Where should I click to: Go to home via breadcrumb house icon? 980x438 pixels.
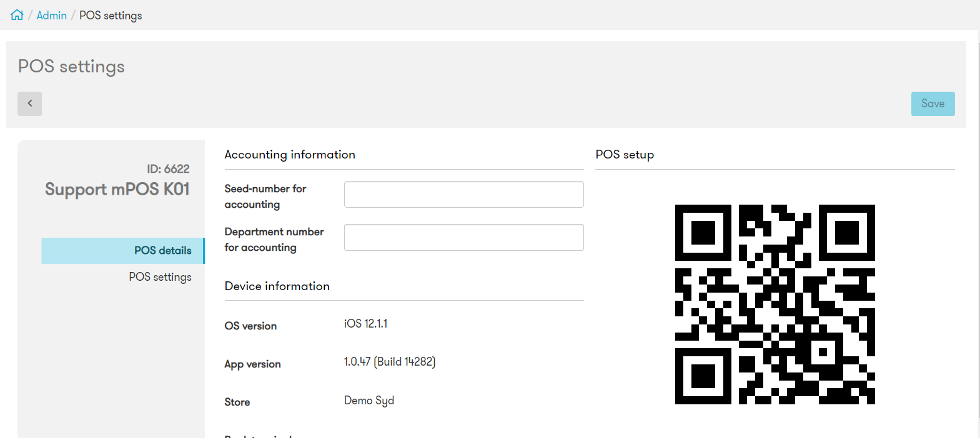17,15
